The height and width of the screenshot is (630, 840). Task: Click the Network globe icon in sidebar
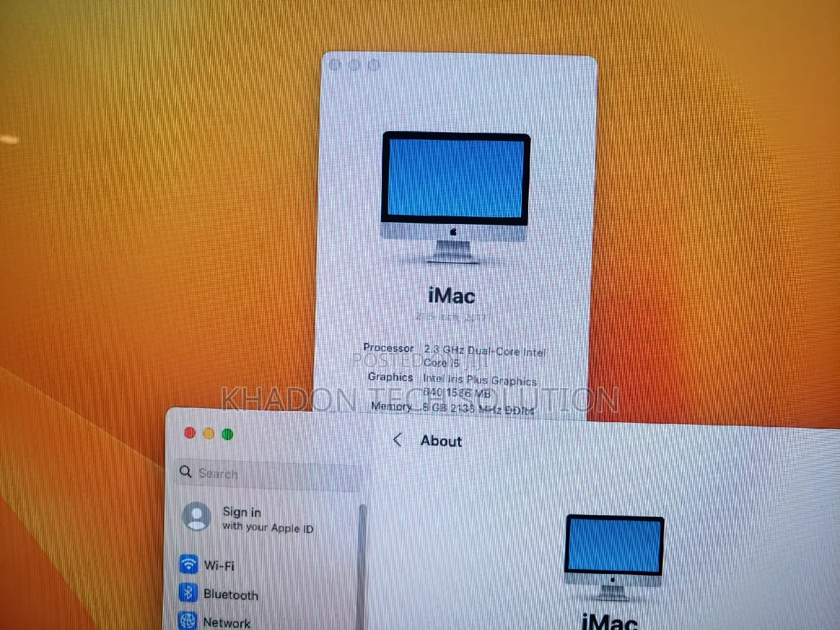188,620
